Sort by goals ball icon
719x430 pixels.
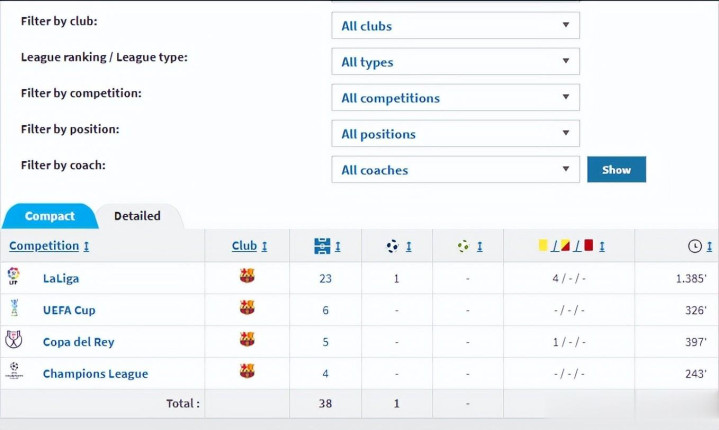[393, 246]
